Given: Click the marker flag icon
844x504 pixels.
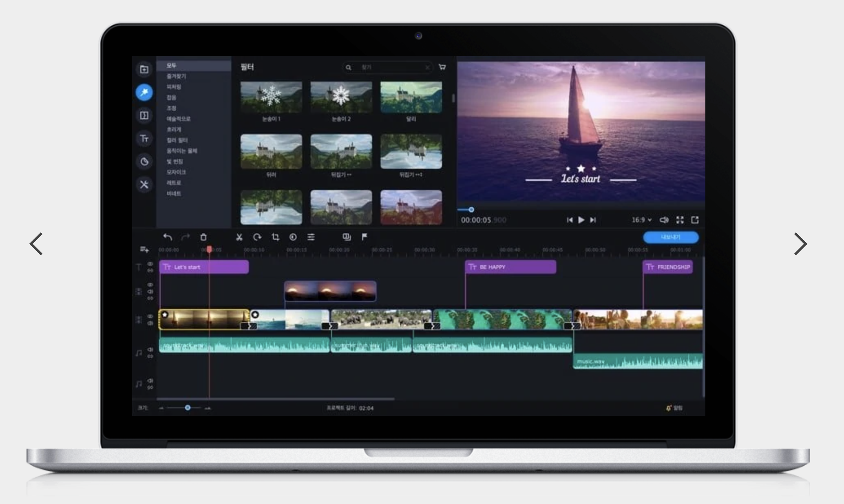Looking at the screenshot, I should [x=365, y=237].
